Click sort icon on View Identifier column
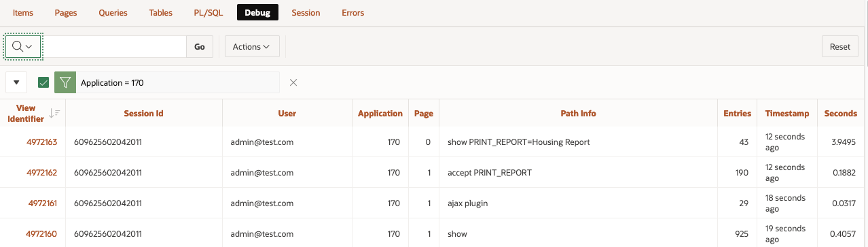 (x=54, y=113)
